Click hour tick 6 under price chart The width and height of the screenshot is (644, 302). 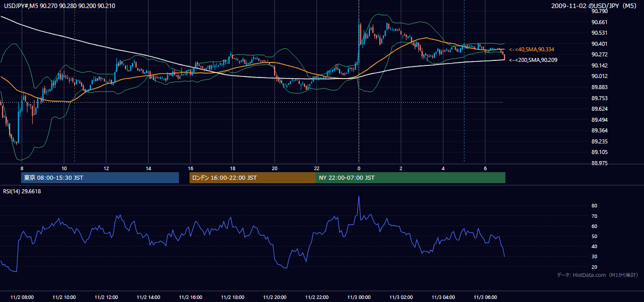485,168
